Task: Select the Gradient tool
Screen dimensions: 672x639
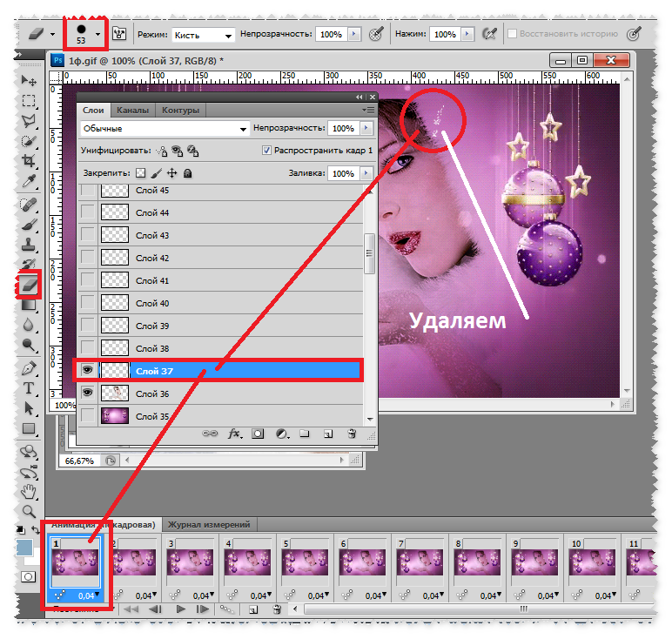Action: (29, 305)
